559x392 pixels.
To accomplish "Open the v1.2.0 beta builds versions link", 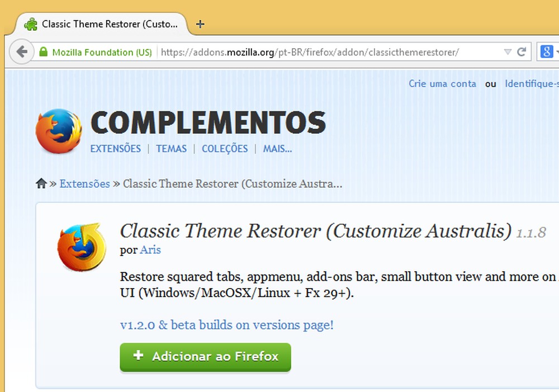I will [228, 325].
